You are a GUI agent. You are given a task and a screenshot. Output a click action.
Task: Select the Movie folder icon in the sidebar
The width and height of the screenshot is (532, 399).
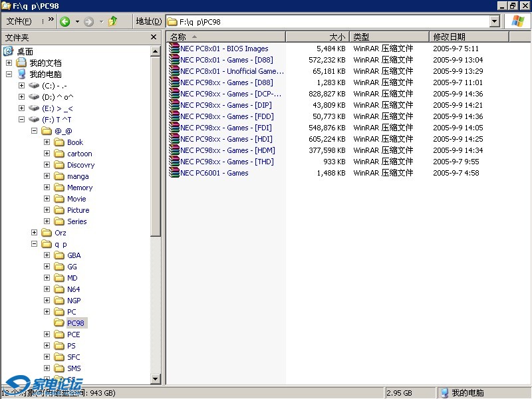click(59, 198)
